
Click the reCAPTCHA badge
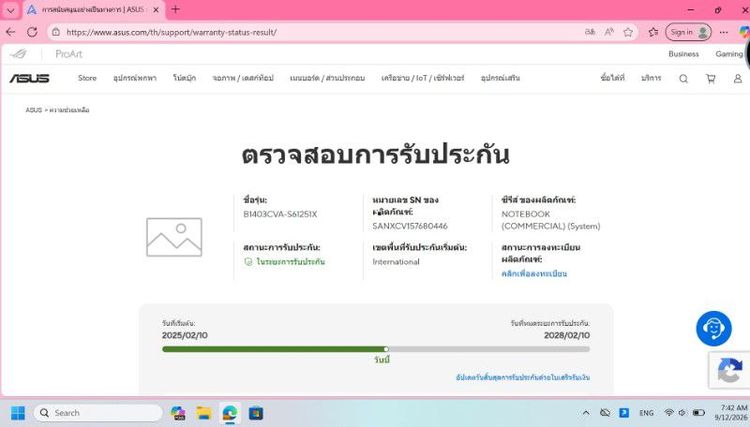pos(729,370)
